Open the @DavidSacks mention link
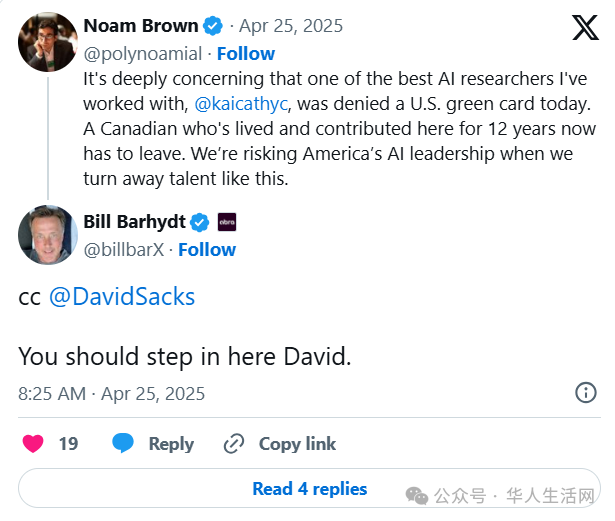The image size is (615, 521). pos(122,297)
